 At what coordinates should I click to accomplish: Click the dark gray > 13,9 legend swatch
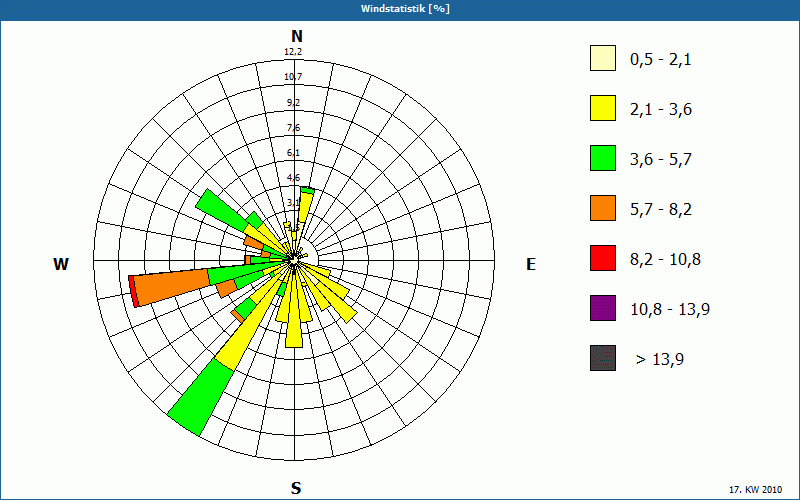click(x=603, y=358)
